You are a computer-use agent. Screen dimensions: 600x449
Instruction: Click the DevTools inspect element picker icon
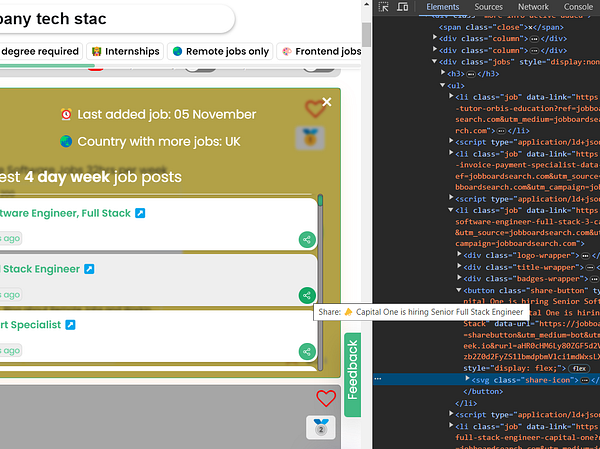(x=383, y=7)
